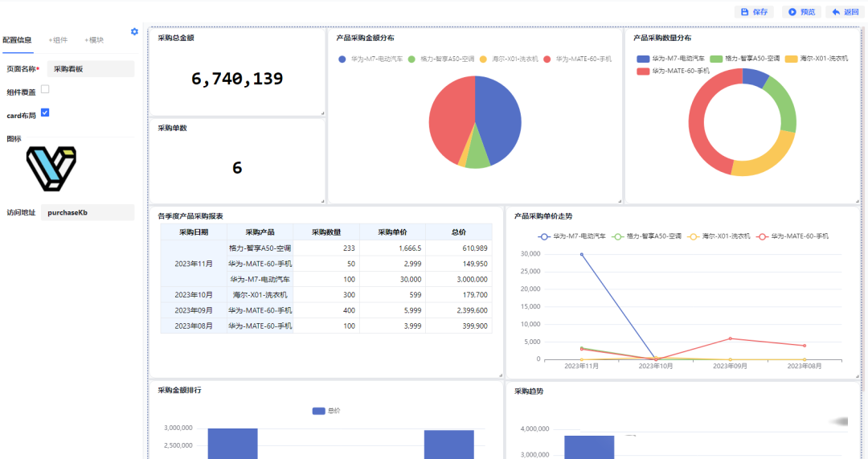The height and width of the screenshot is (459, 868).
Task: Toggle 格力-智享A50-空调 legend in donut chart
Action: [x=716, y=59]
